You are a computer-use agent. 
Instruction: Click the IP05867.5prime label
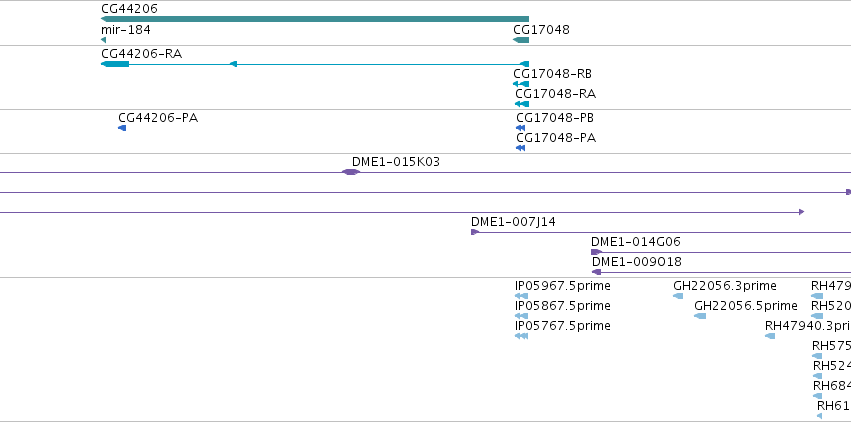(x=563, y=306)
